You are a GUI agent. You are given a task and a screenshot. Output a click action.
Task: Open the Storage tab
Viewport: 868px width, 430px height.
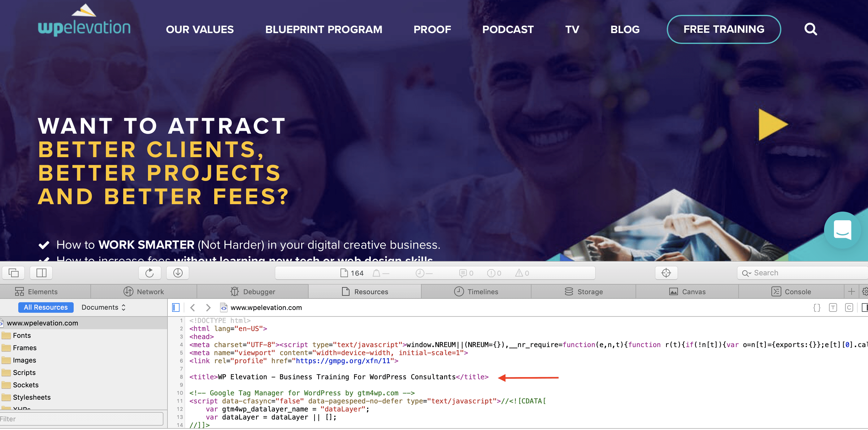coord(584,292)
